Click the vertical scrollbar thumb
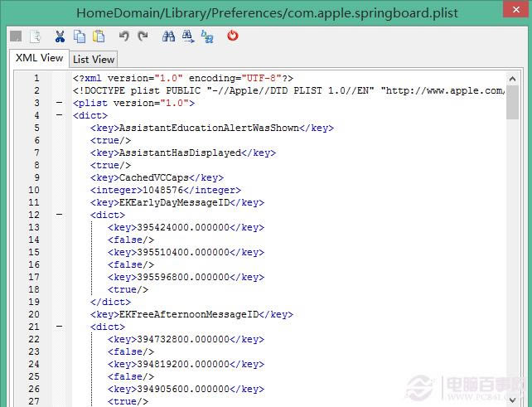This screenshot has height=407, width=532. coord(512,102)
